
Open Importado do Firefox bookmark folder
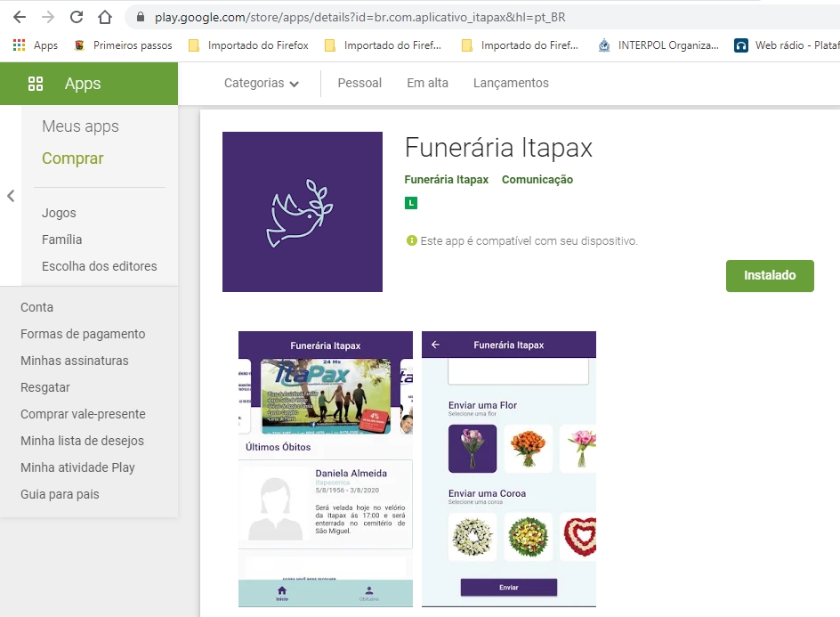pos(248,45)
